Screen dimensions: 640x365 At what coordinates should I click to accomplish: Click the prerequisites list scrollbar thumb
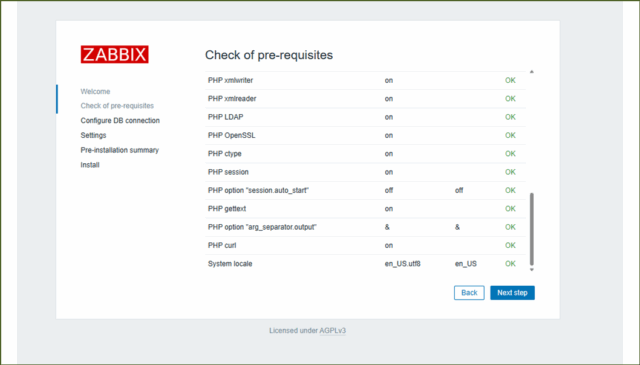pos(531,229)
